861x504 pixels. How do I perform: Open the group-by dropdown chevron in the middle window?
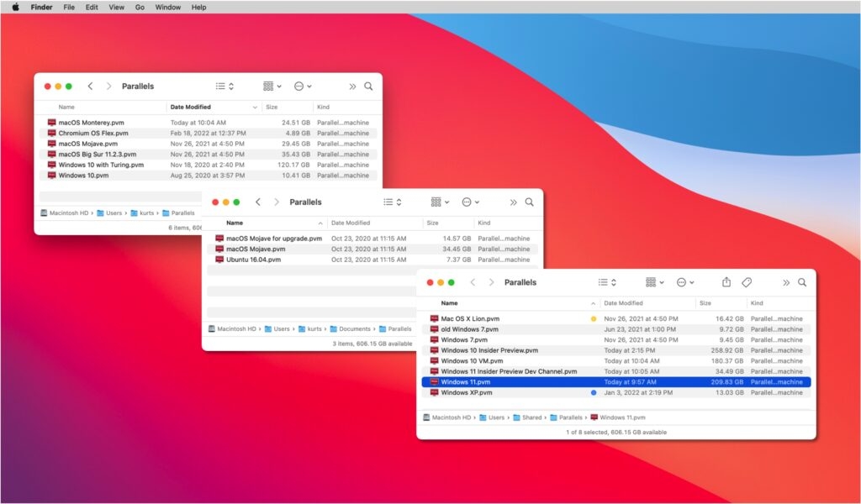tap(446, 202)
